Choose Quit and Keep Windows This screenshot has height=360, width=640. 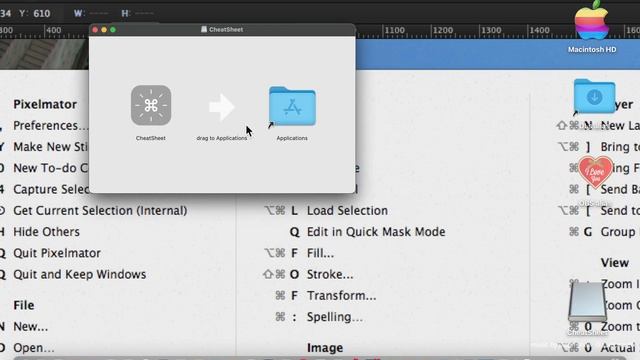point(80,274)
